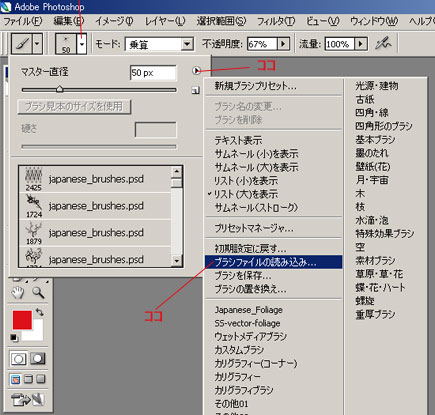
Task: Load the 特殊効果ブラシ set
Action: (x=386, y=234)
